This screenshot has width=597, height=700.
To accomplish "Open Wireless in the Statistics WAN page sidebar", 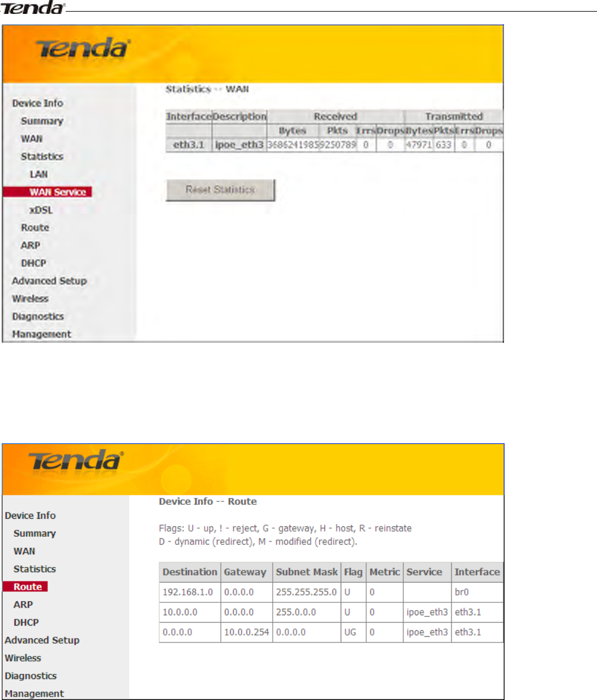I will point(31,299).
